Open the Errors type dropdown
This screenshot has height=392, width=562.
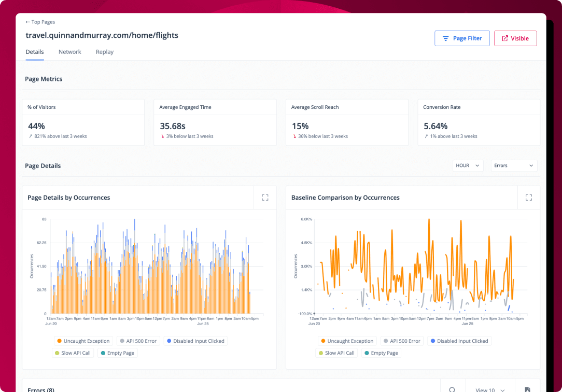pos(513,165)
